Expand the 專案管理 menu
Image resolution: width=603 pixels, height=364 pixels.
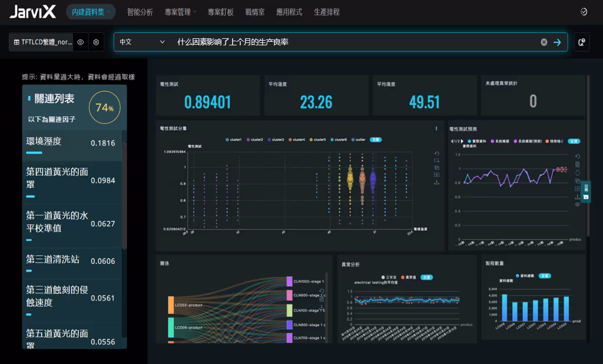(180, 12)
